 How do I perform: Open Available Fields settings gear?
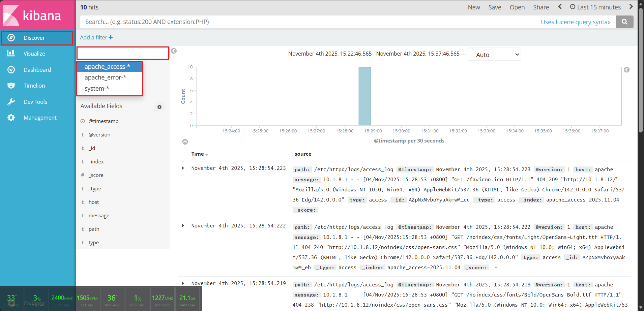point(159,107)
